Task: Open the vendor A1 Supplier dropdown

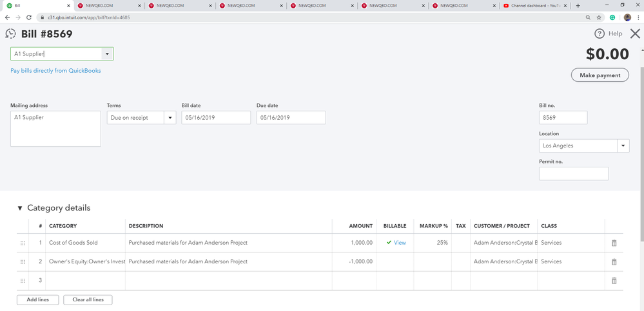Action: (x=107, y=53)
